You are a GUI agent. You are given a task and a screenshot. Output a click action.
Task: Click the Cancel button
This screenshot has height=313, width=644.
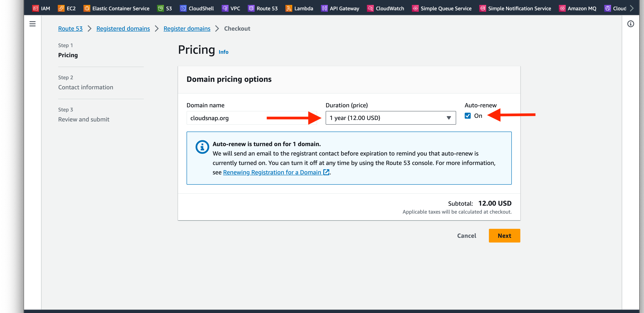point(466,236)
